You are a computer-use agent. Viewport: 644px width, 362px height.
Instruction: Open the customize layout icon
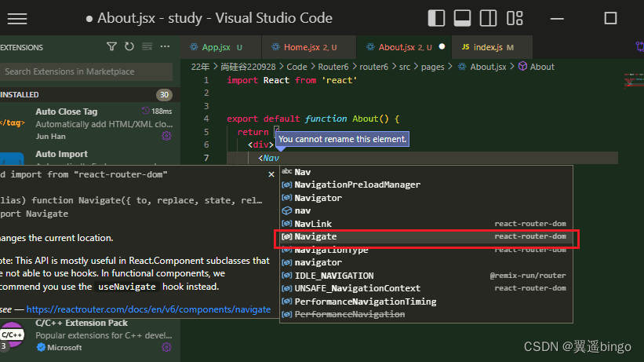coord(515,18)
